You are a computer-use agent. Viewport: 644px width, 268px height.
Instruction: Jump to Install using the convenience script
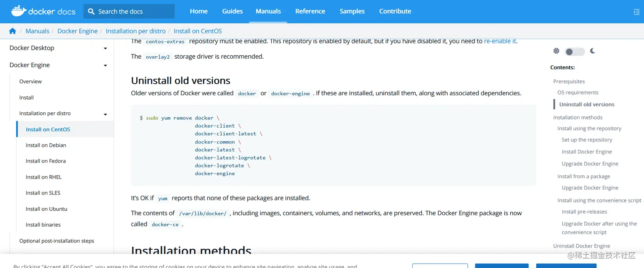click(599, 200)
